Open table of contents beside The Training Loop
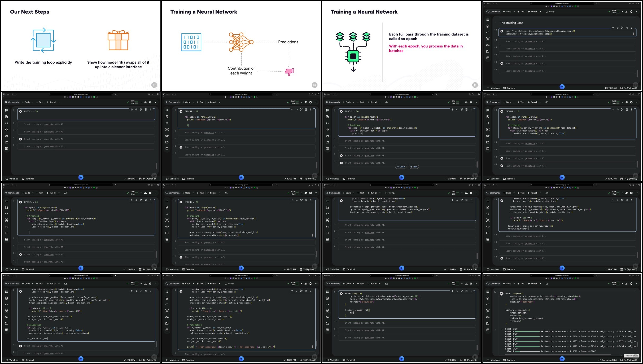This screenshot has width=643, height=364. point(488,20)
